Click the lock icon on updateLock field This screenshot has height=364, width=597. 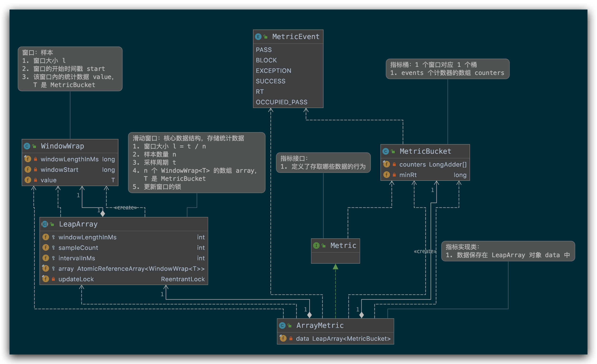(x=53, y=279)
